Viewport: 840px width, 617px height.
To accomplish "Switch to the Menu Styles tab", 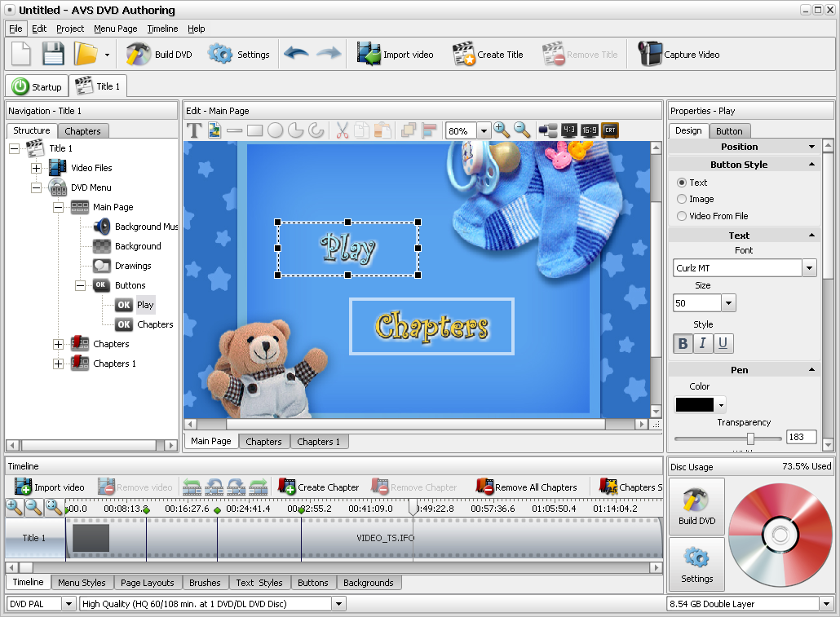I will pyautogui.click(x=82, y=583).
